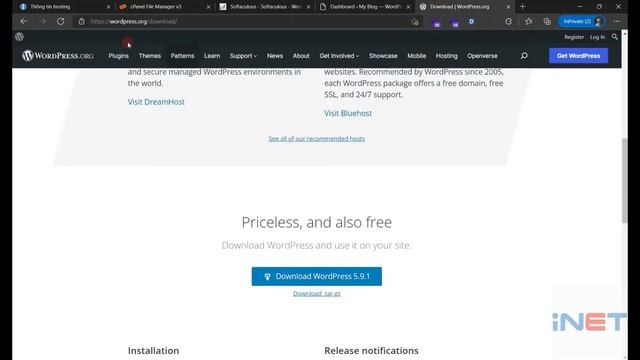This screenshot has height=360, width=640.
Task: Open the Openverse menu item
Action: point(482,56)
